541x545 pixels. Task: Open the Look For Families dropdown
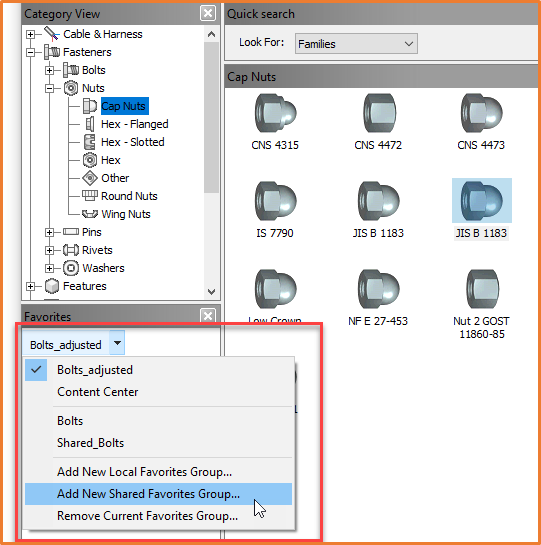[x=356, y=44]
